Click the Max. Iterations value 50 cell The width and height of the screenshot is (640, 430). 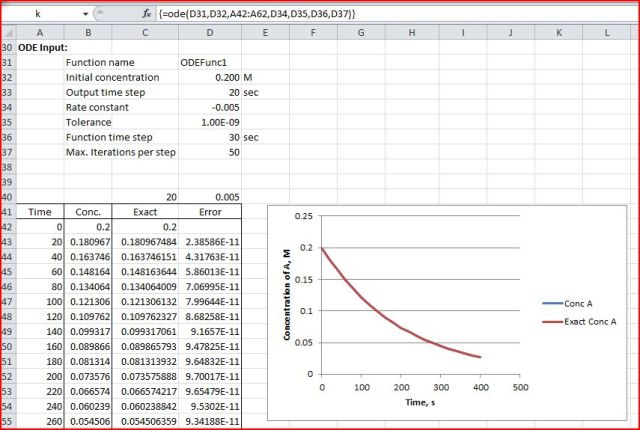click(x=210, y=152)
